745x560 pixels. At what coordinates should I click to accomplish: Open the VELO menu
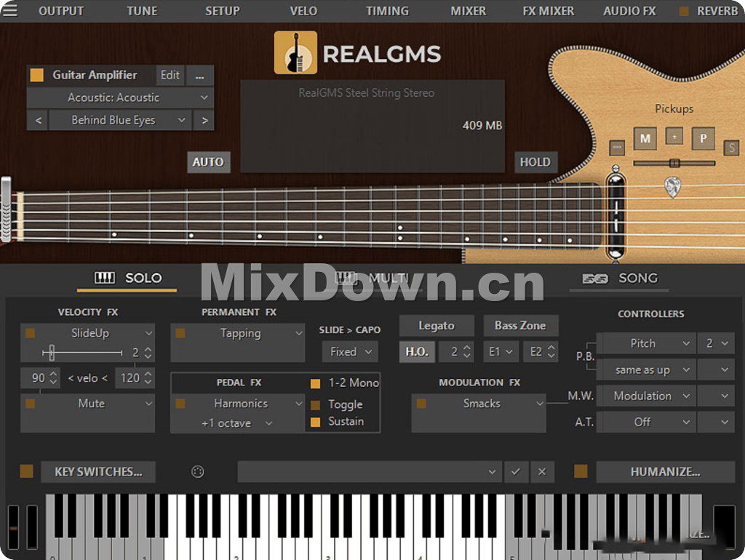(x=303, y=11)
